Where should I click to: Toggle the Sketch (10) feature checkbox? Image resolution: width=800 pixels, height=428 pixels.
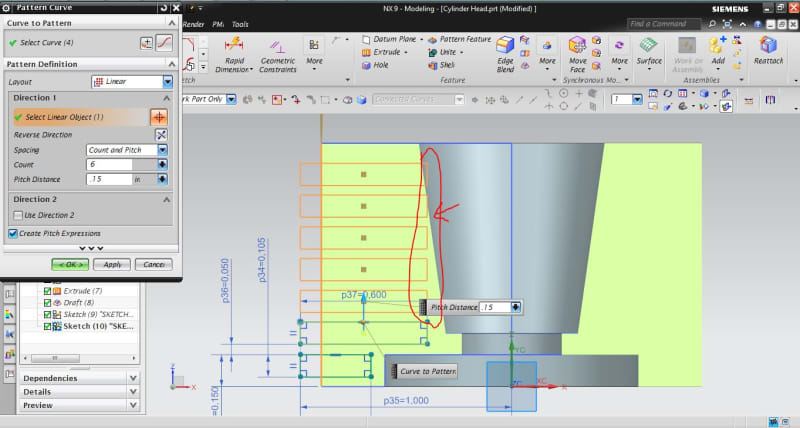[x=47, y=326]
